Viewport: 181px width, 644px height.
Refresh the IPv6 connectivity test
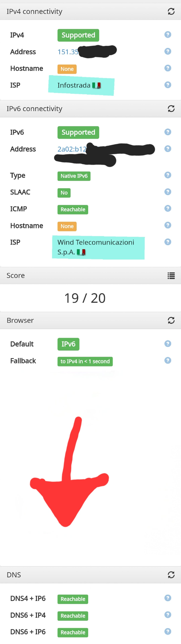pos(171,109)
